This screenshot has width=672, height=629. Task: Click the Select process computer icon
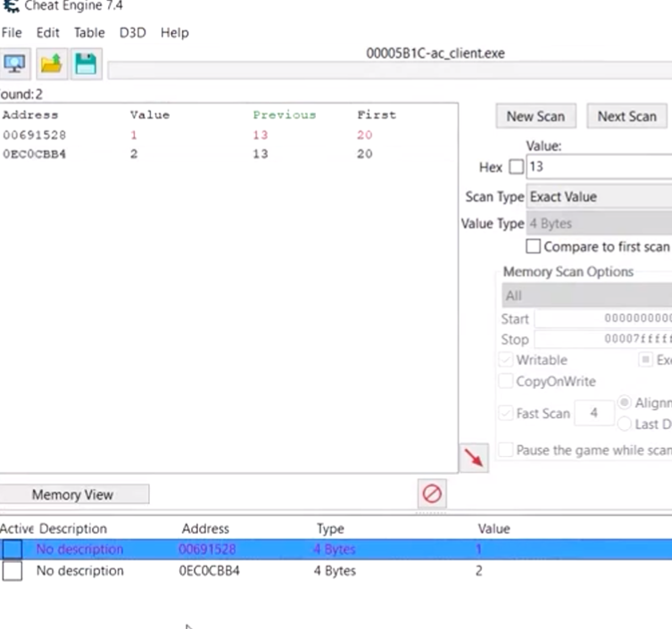click(x=15, y=64)
